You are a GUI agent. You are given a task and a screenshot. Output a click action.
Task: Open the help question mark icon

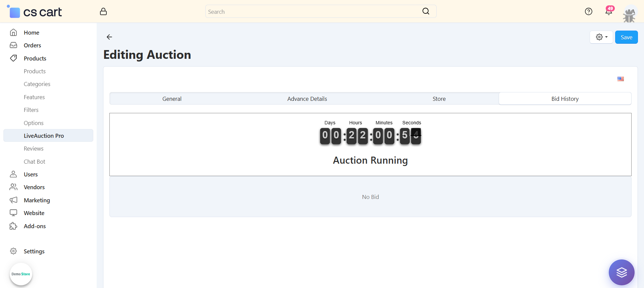[588, 12]
